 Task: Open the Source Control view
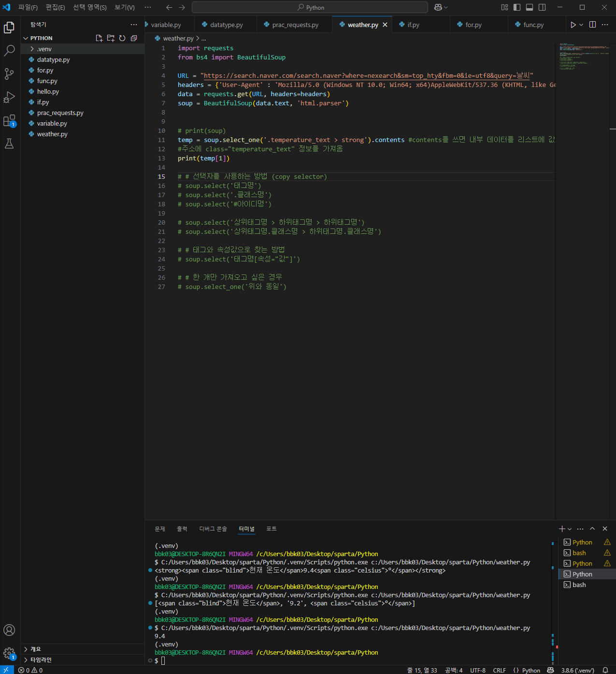(x=9, y=73)
